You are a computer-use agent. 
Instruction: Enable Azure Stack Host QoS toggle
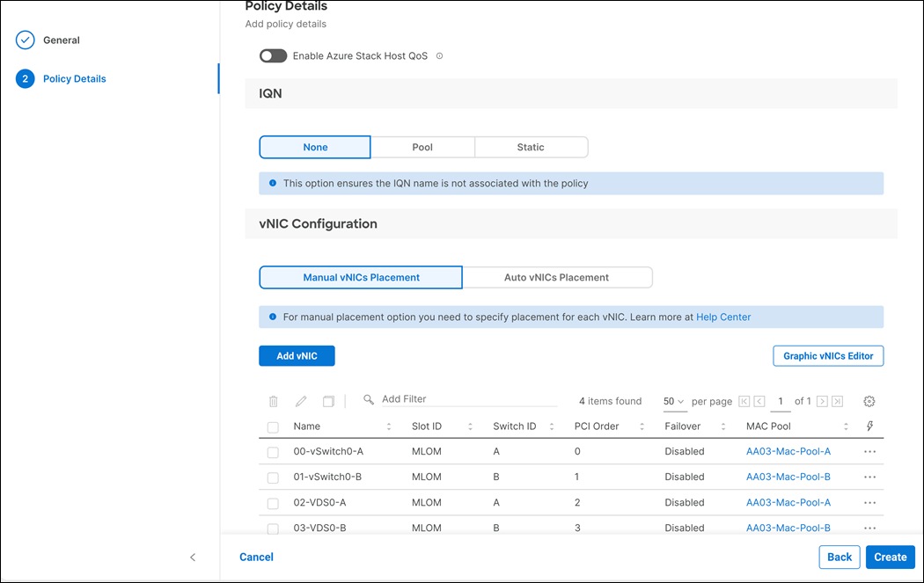tap(273, 56)
